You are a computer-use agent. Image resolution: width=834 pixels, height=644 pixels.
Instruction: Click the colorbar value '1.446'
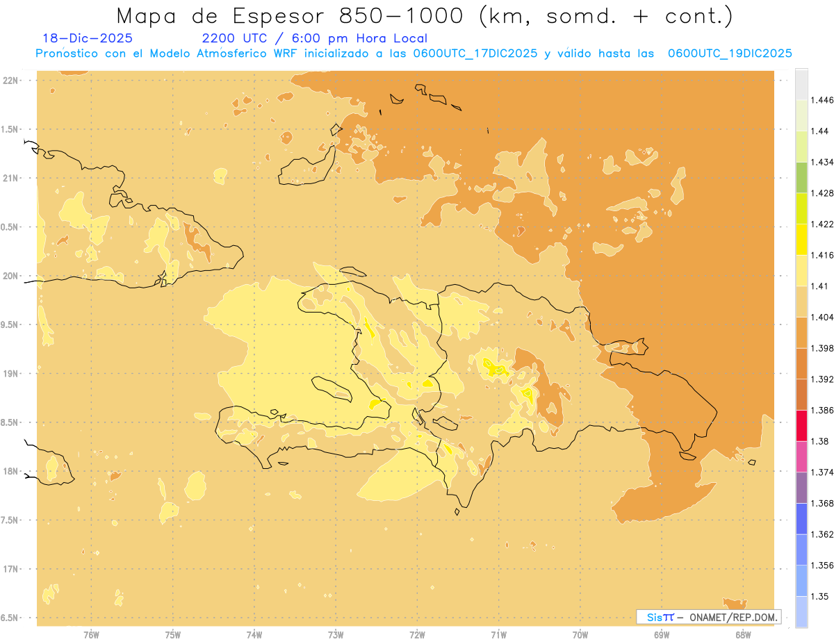coord(822,100)
